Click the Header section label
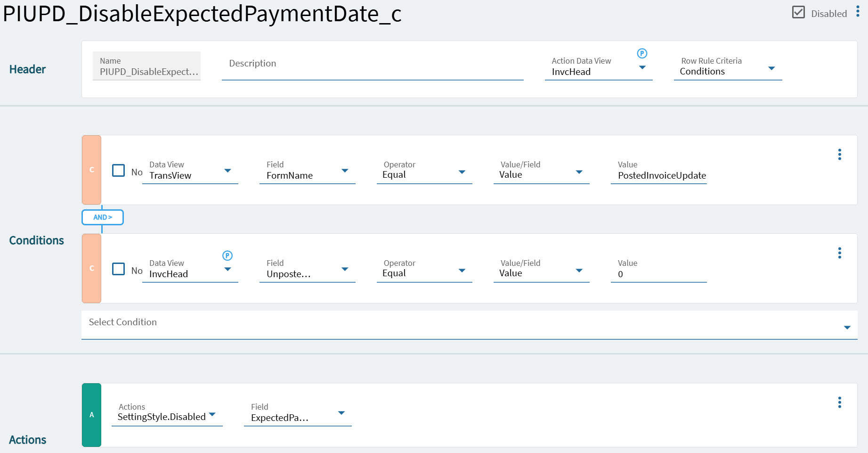 click(x=27, y=69)
